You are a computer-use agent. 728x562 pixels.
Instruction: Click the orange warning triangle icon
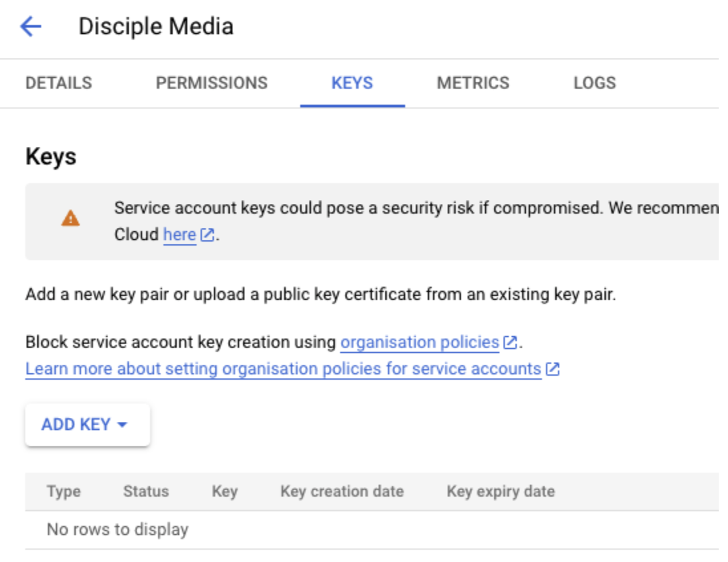(70, 219)
